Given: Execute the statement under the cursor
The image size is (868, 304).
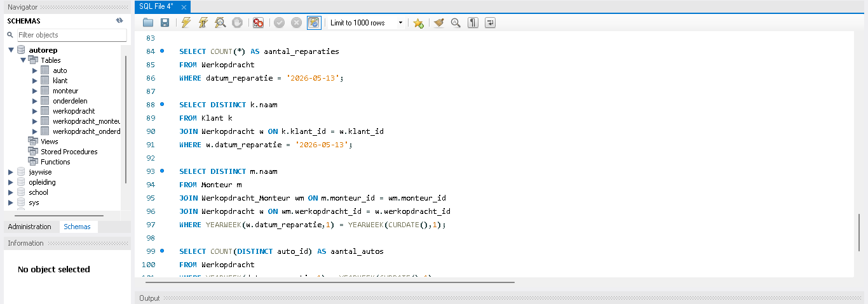Looking at the screenshot, I should (203, 23).
